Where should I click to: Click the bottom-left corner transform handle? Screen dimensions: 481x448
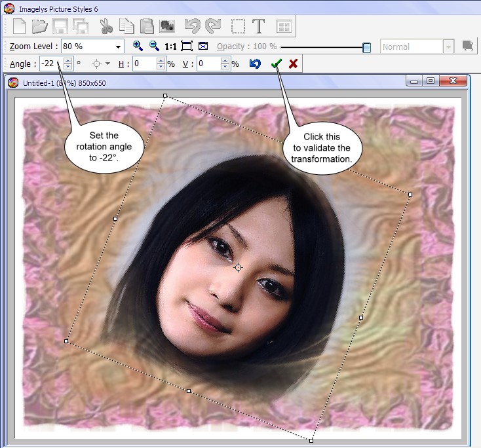pyautogui.click(x=66, y=341)
